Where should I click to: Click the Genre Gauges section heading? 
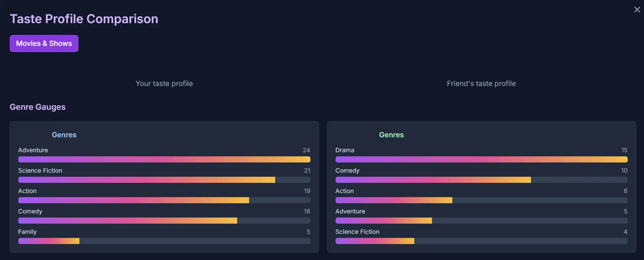click(38, 107)
